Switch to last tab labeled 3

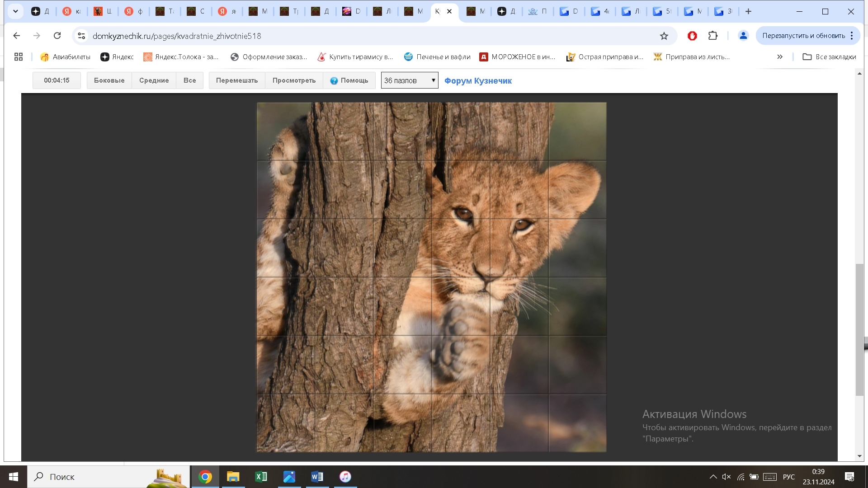(724, 11)
